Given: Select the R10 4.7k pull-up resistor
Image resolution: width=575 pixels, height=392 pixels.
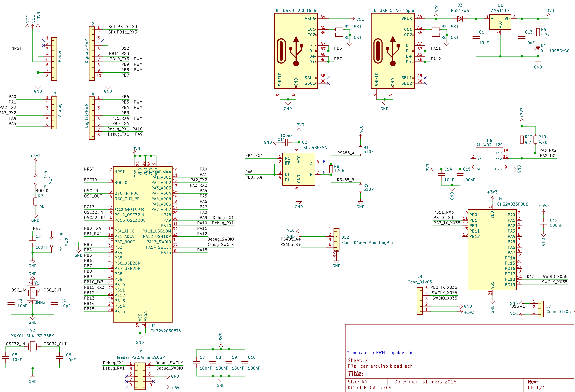Looking at the screenshot, I should click(x=535, y=139).
